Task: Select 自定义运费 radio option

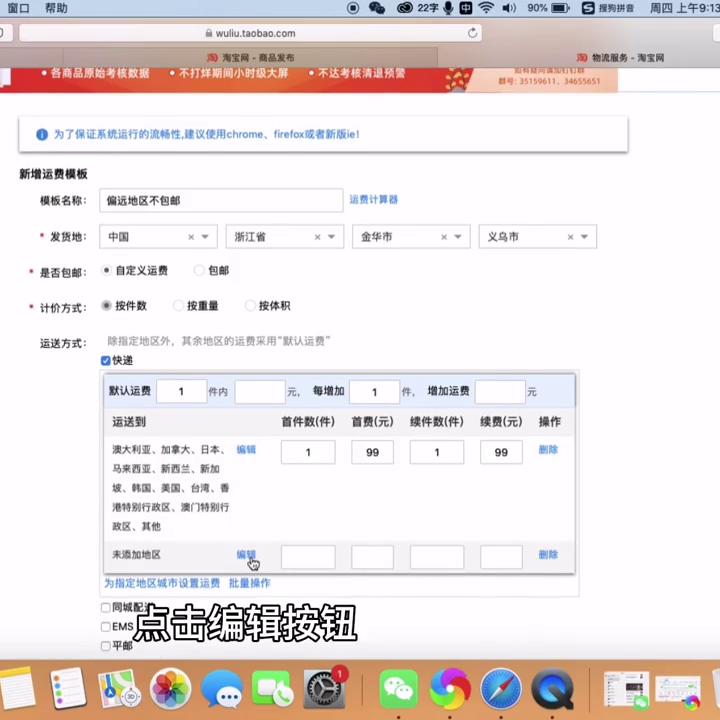Action: (106, 270)
